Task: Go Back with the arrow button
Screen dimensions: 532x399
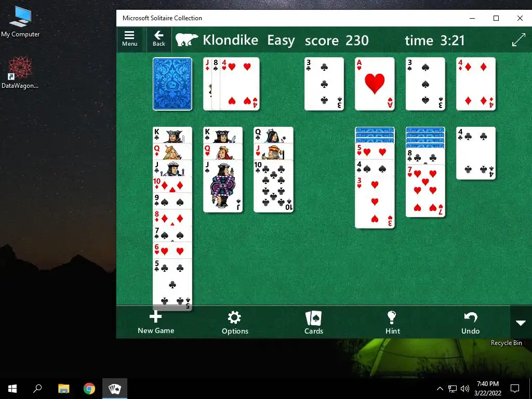Action: tap(159, 39)
